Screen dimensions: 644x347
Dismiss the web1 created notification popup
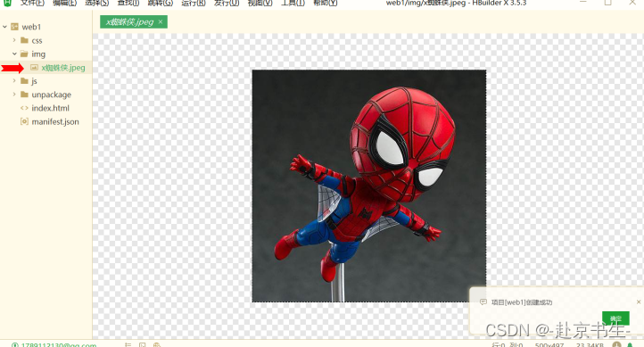(x=639, y=302)
